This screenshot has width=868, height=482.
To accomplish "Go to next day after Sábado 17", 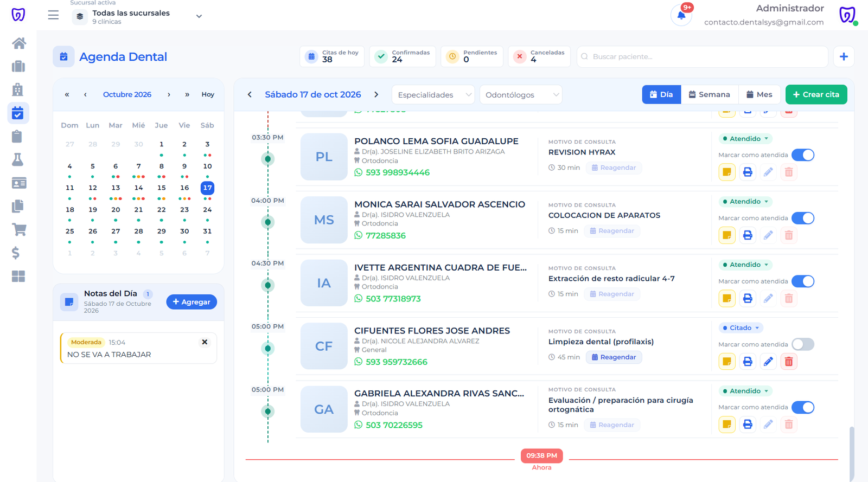I will point(376,94).
